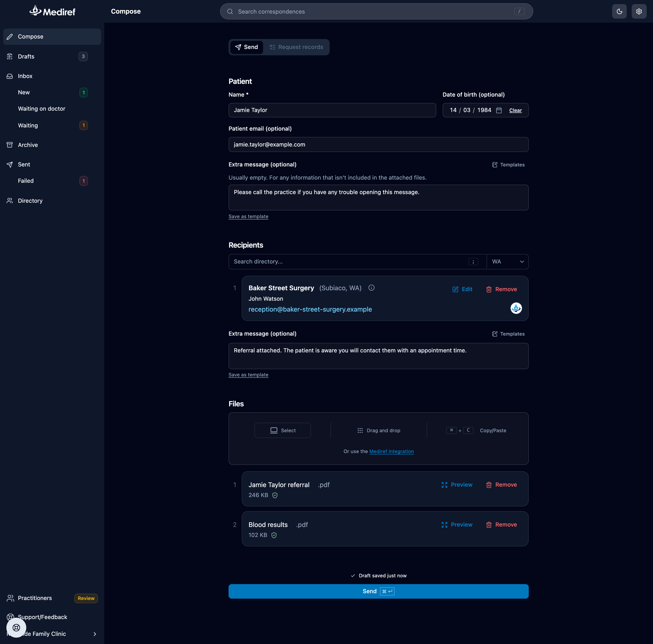Open Templates for patient extra message
This screenshot has height=644, width=653.
pyautogui.click(x=508, y=165)
